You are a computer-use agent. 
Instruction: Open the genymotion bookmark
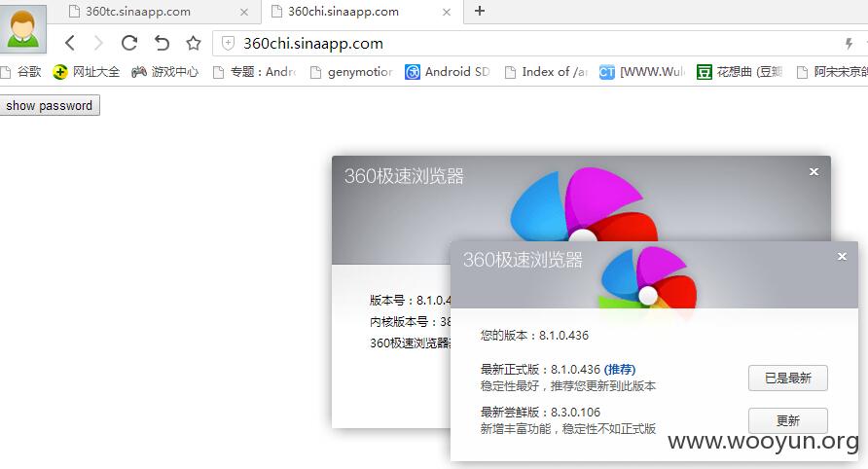point(351,72)
